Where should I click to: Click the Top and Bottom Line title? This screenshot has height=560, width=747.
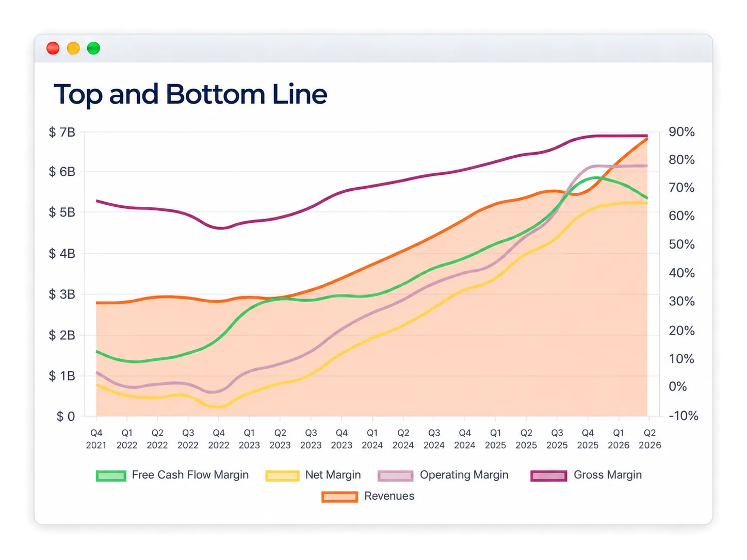[x=190, y=94]
